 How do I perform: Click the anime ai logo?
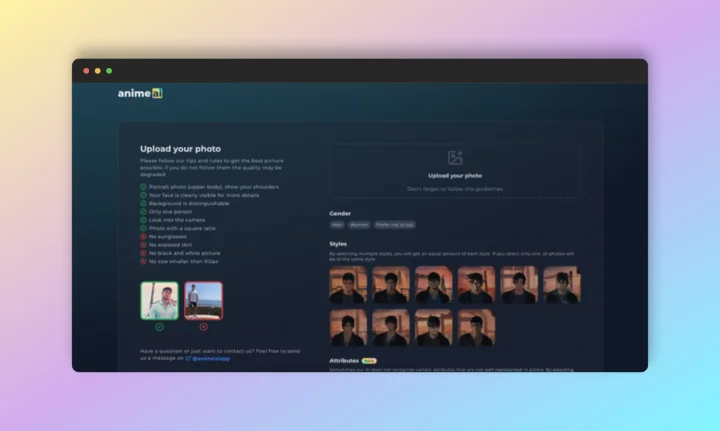click(140, 93)
